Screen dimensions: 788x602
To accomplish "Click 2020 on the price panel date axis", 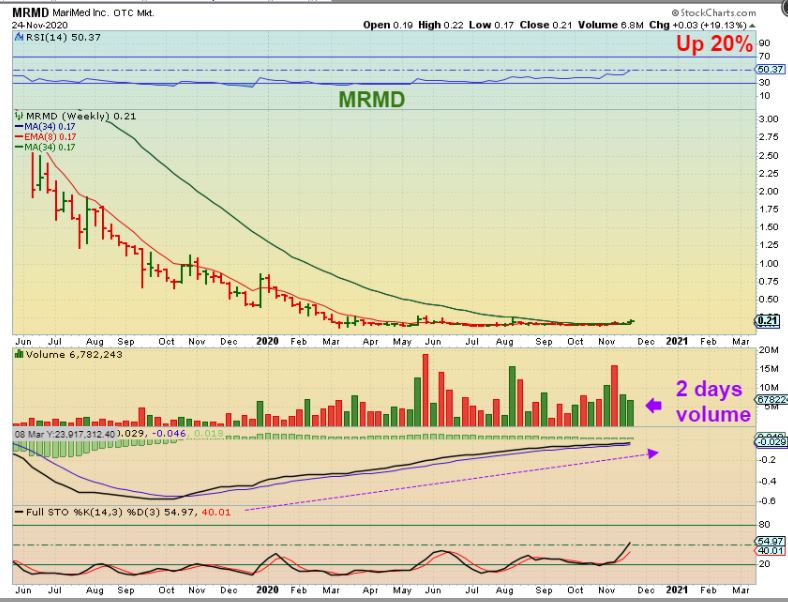I will coord(267,341).
